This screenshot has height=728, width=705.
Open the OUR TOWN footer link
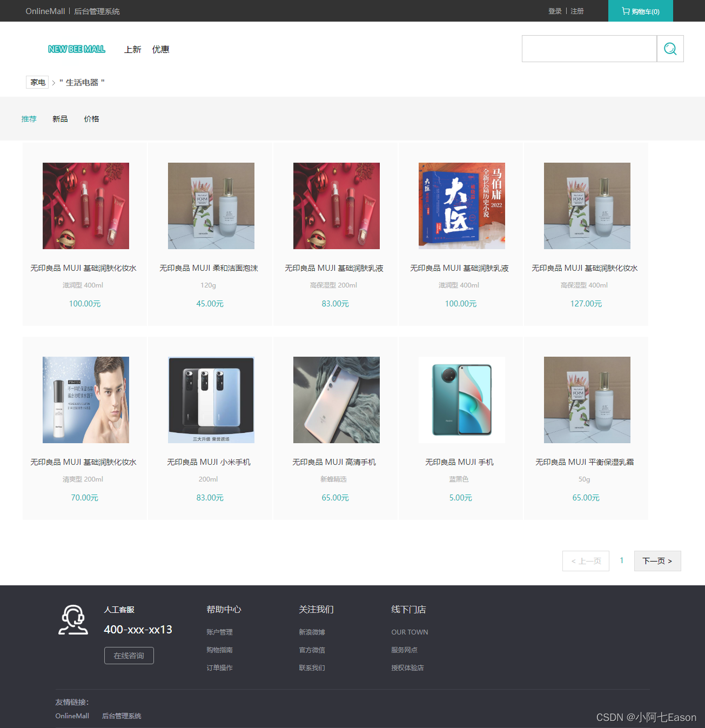(409, 632)
